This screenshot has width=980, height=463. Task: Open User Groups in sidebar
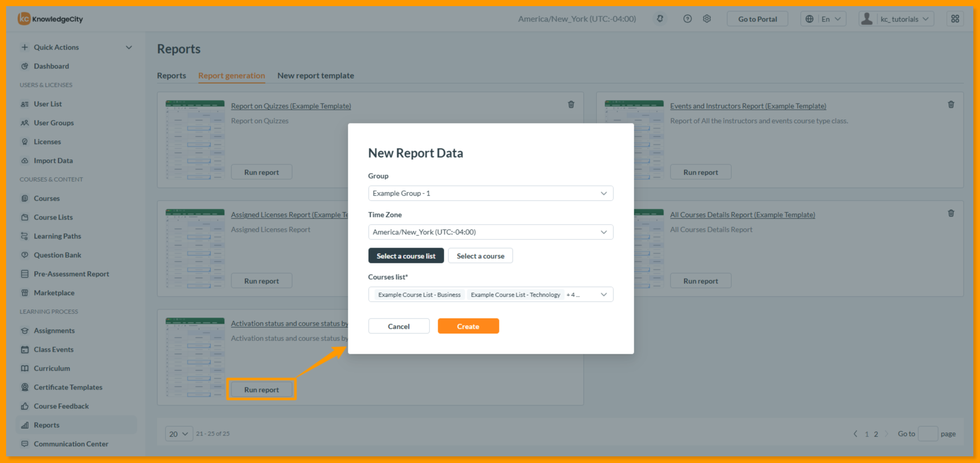[x=54, y=123]
